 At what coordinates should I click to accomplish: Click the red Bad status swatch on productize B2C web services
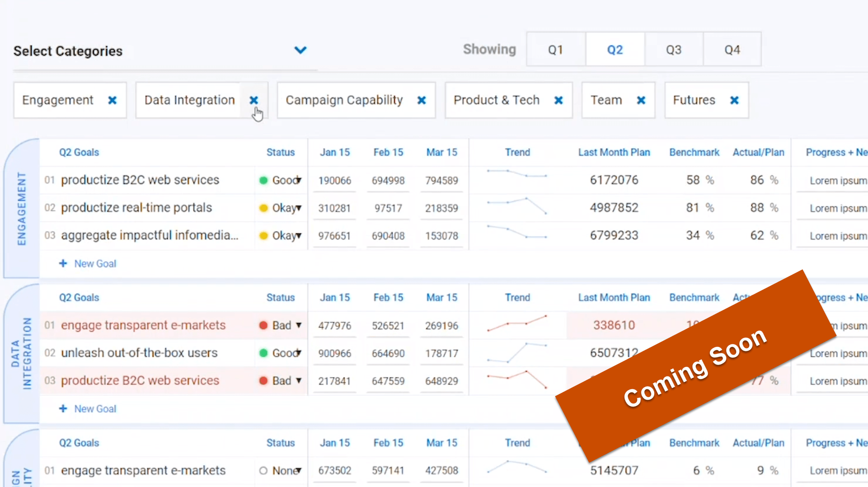(x=263, y=380)
